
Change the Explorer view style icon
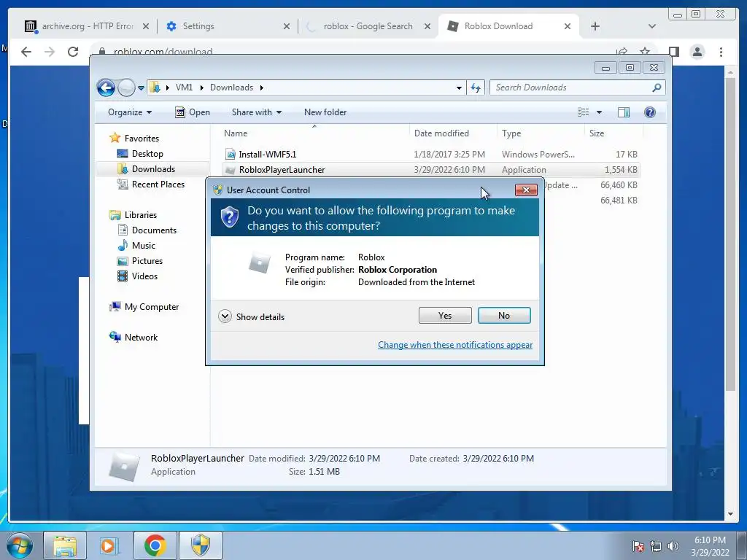584,112
